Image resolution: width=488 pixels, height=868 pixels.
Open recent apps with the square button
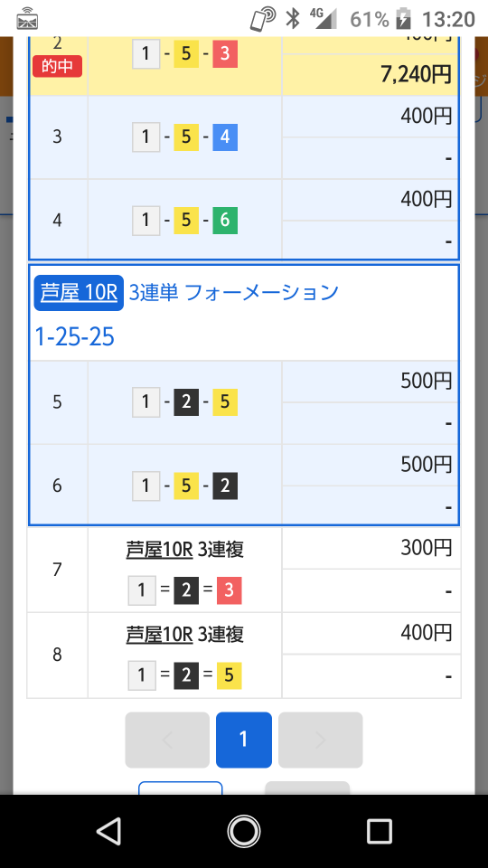click(379, 832)
